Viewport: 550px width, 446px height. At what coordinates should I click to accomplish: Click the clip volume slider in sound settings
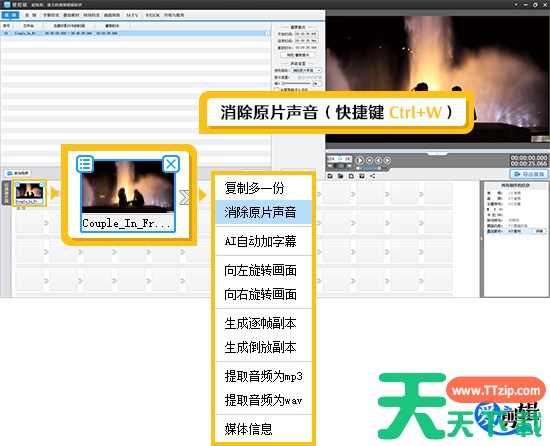[296, 83]
